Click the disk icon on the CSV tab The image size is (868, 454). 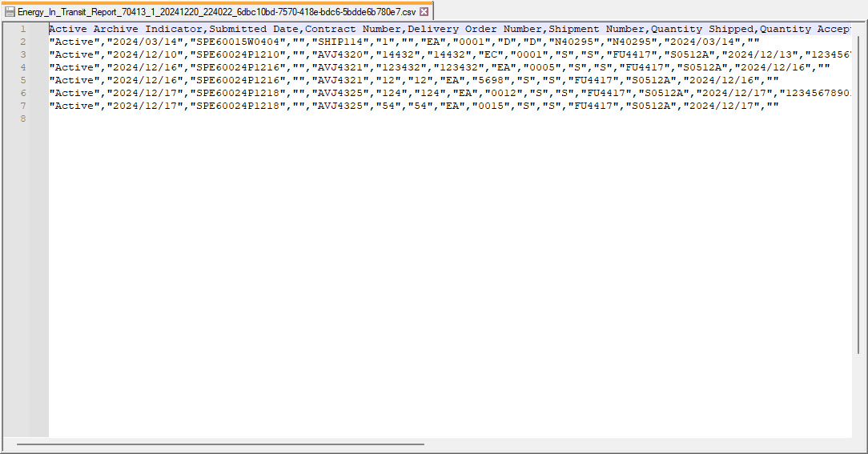coord(10,12)
